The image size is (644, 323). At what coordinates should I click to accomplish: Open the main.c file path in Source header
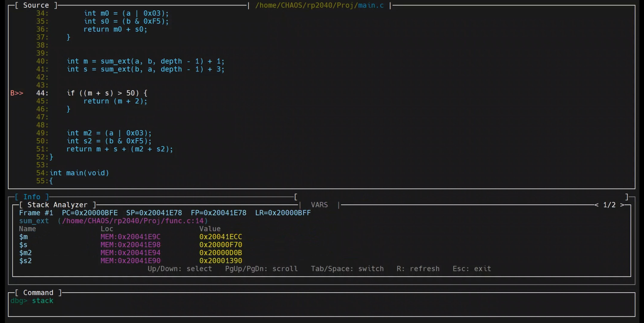coord(319,5)
